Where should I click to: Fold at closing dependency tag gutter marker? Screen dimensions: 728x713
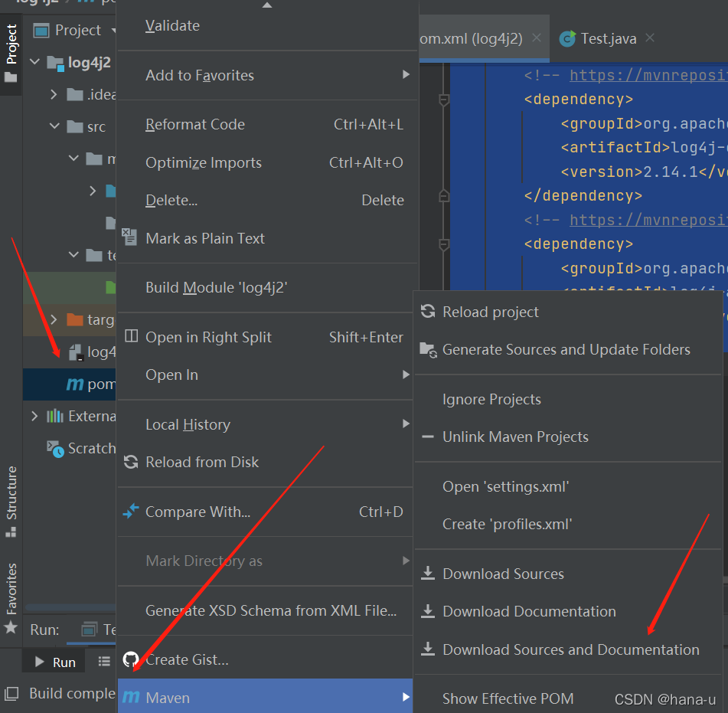tap(444, 196)
